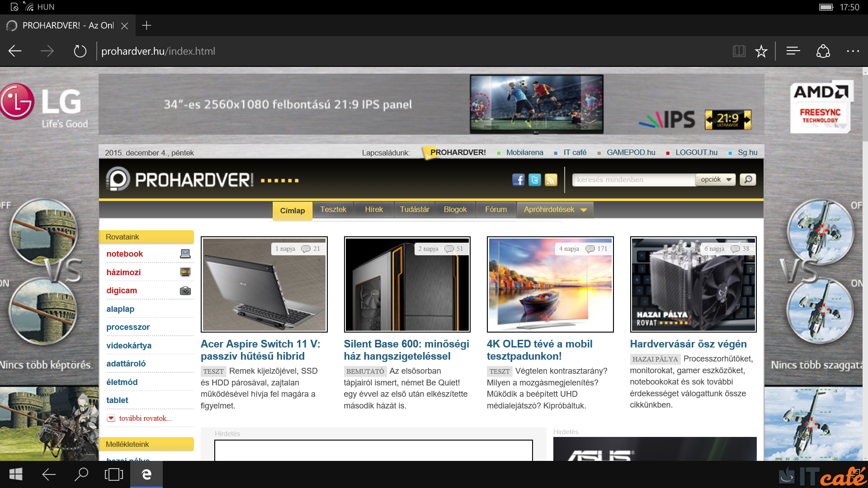868x488 pixels.
Task: Go to the LOGOUT.hu link
Action: point(696,153)
